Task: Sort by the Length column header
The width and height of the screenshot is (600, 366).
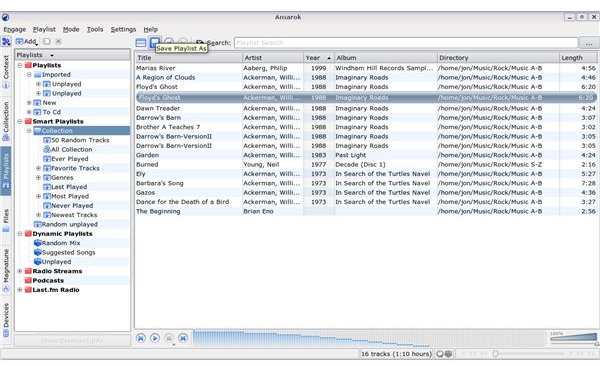Action: tap(578, 58)
